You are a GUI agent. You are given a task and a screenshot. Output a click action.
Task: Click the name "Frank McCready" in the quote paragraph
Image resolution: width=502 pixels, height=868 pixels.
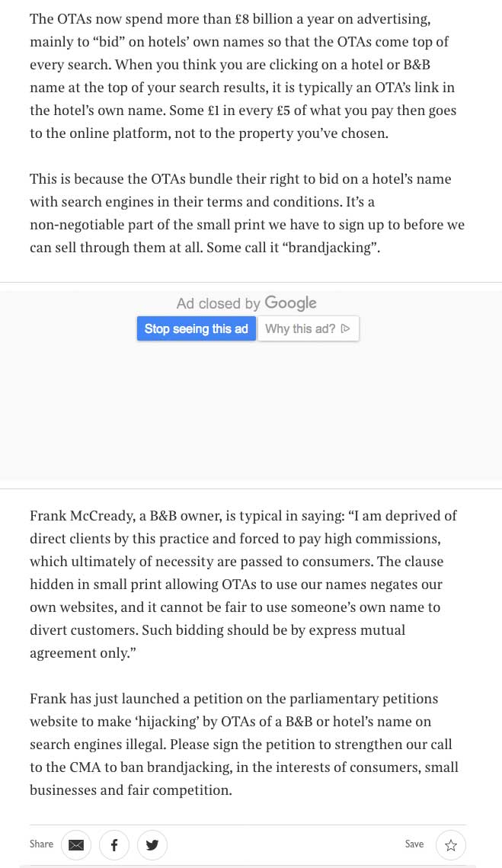[82, 516]
